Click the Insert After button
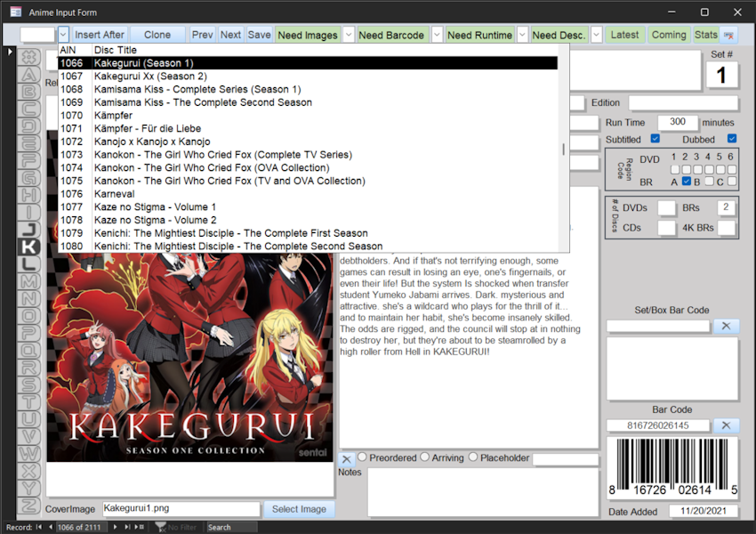This screenshot has height=534, width=756. 100,35
